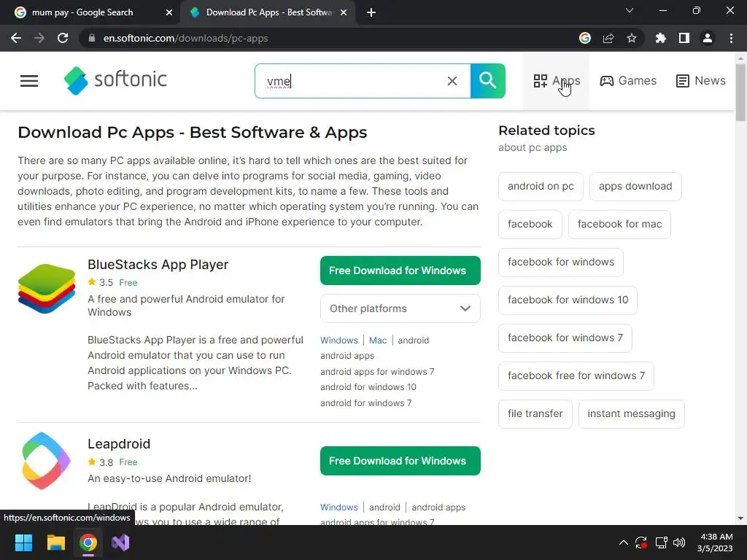Reload the current page

(x=63, y=38)
